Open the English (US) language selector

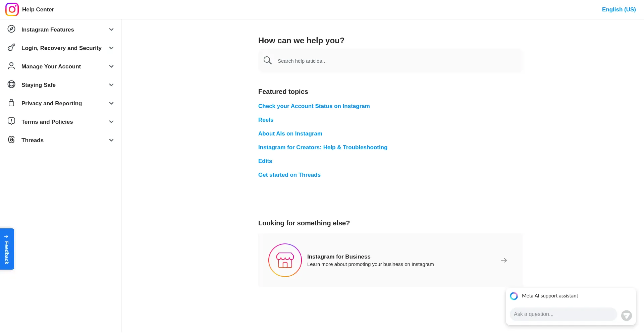[619, 9]
